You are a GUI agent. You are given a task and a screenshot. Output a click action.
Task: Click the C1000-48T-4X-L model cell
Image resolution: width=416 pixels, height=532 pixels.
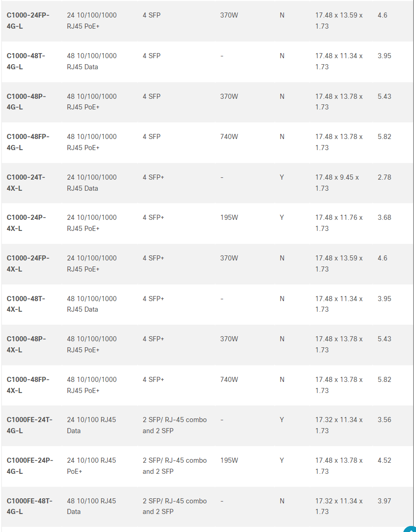click(x=26, y=304)
